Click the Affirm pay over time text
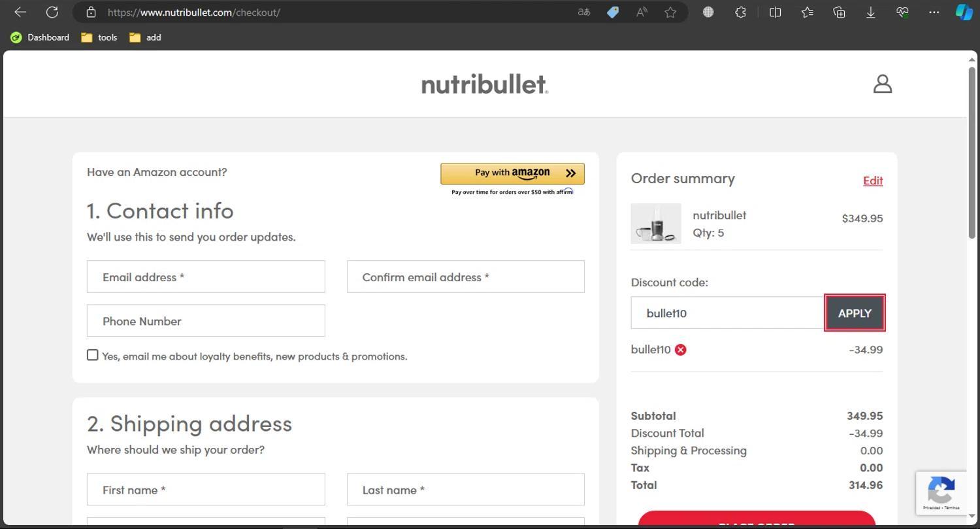The width and height of the screenshot is (980, 529). click(x=512, y=192)
